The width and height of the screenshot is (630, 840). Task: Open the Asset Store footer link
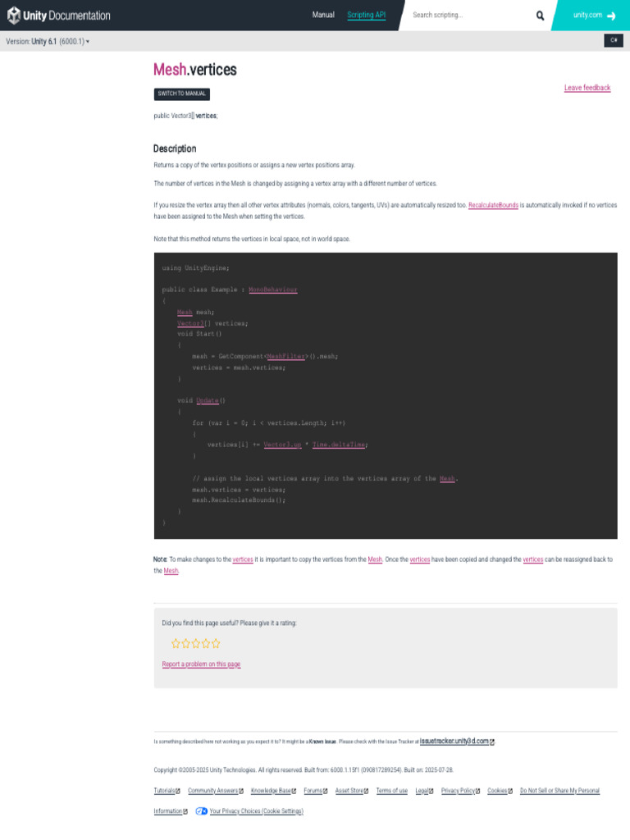coord(352,792)
